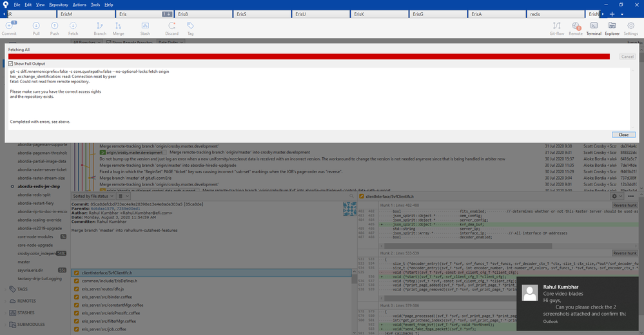The height and width of the screenshot is (335, 644).
Task: Expand the STASHES section
Action: point(5,312)
